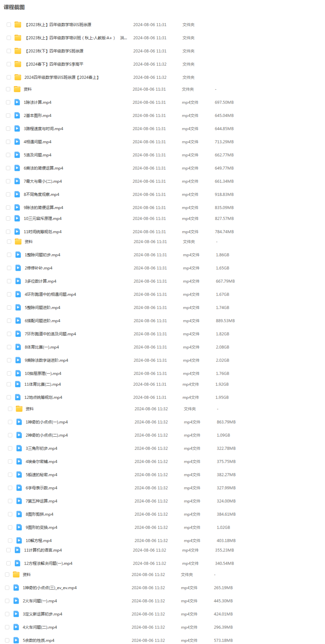Click the video icon for 8不同角度观察.mp4
Viewport: 325px width, 644px height.
click(17, 194)
